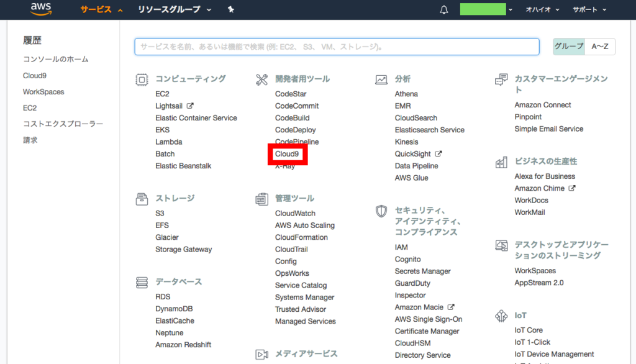The image size is (636, 364).
Task: Open Amazon Redshift
Action: (183, 345)
